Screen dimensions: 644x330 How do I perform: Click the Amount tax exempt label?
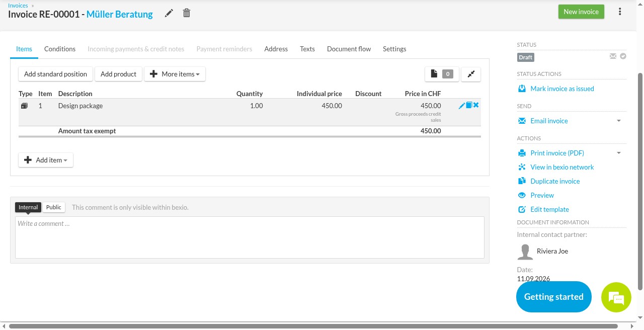tap(87, 131)
